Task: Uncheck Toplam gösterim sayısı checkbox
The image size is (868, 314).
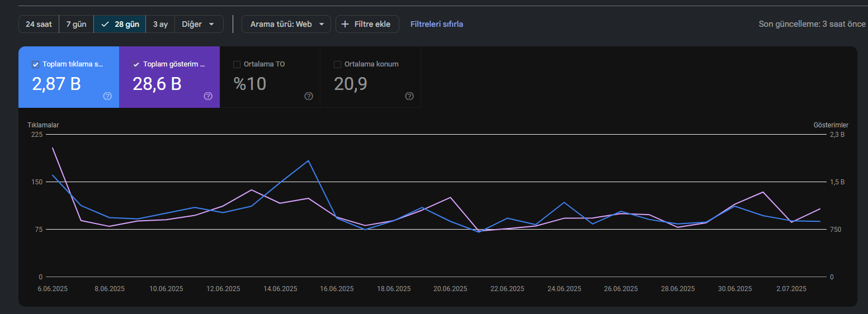Action: (136, 64)
